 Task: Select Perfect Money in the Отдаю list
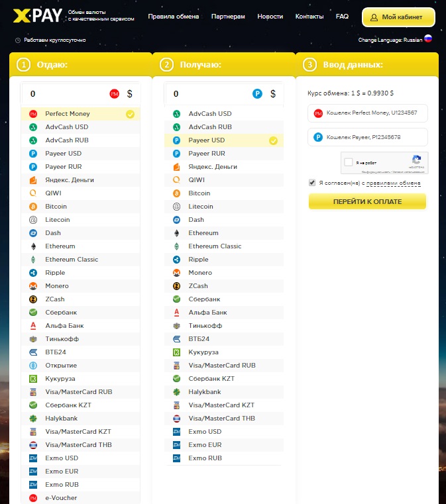(x=80, y=114)
